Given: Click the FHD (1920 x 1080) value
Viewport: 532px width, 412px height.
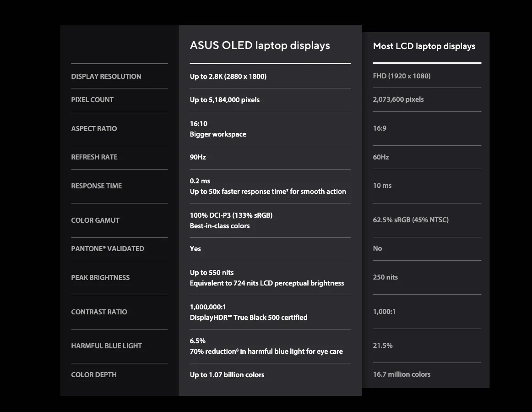Looking at the screenshot, I should 402,76.
